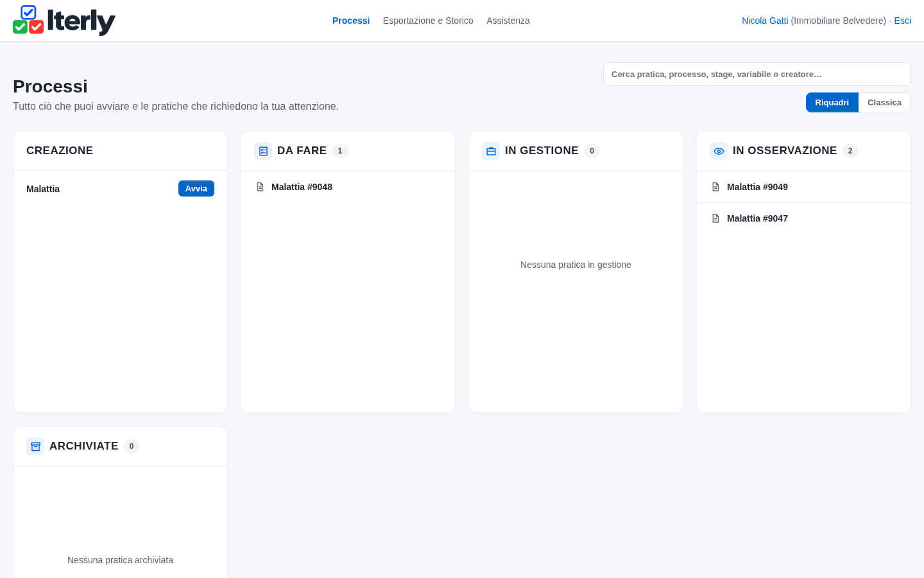Open the Processi nav item
Viewport: 924px width, 578px height.
(351, 21)
